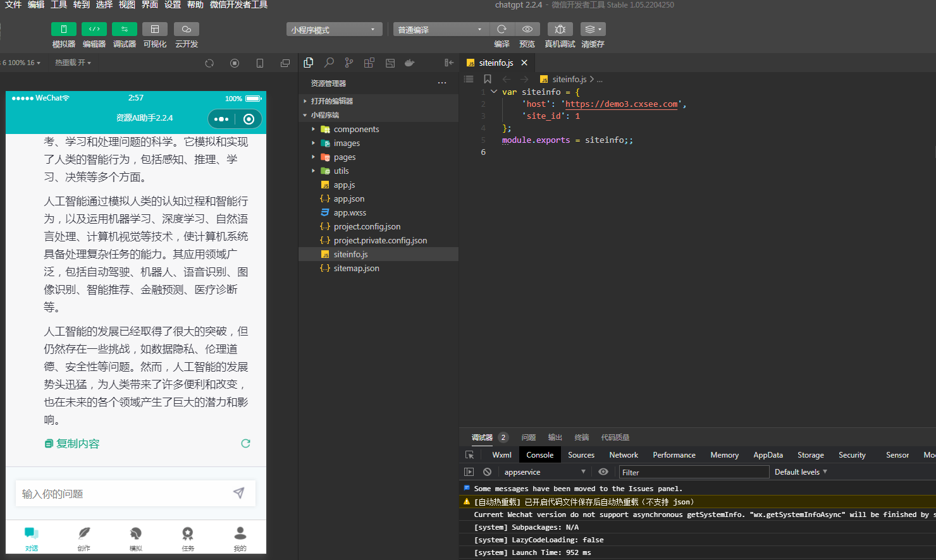Screen dimensions: 936x560
Task: Collapse the mini program (小程序端) section
Action: pyautogui.click(x=378, y=115)
